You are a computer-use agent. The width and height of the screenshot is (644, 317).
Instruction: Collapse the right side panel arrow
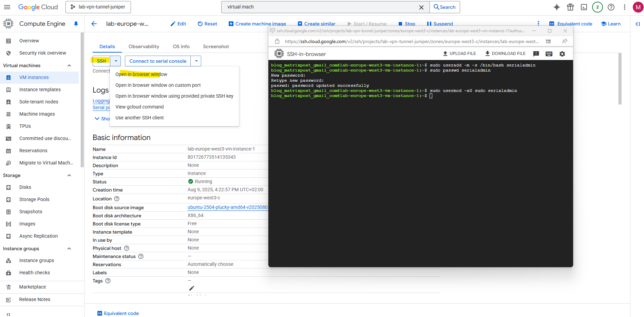[638, 24]
